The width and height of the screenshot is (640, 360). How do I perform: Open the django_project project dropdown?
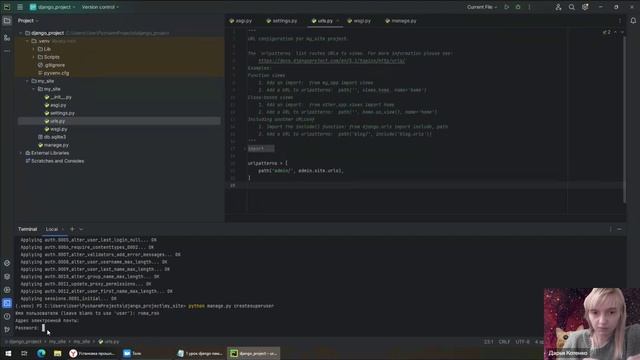pyautogui.click(x=52, y=7)
